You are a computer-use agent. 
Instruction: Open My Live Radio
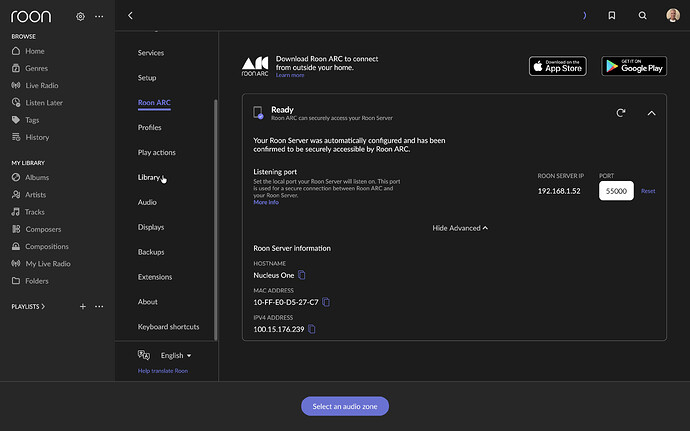41,263
